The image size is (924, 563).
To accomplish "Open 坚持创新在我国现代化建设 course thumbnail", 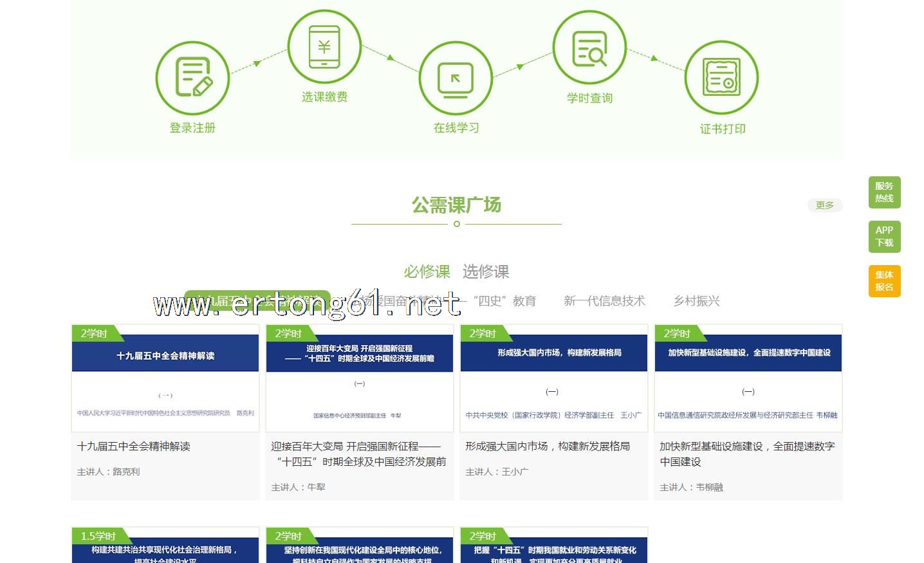I will pos(360,546).
